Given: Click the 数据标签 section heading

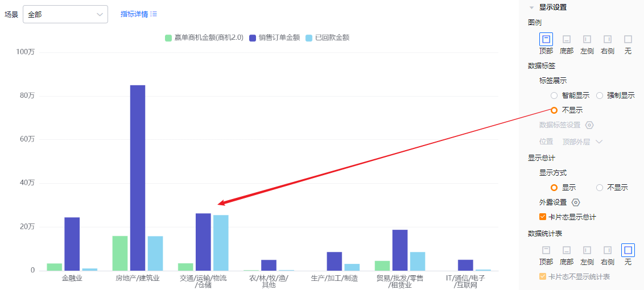Looking at the screenshot, I should coord(542,66).
